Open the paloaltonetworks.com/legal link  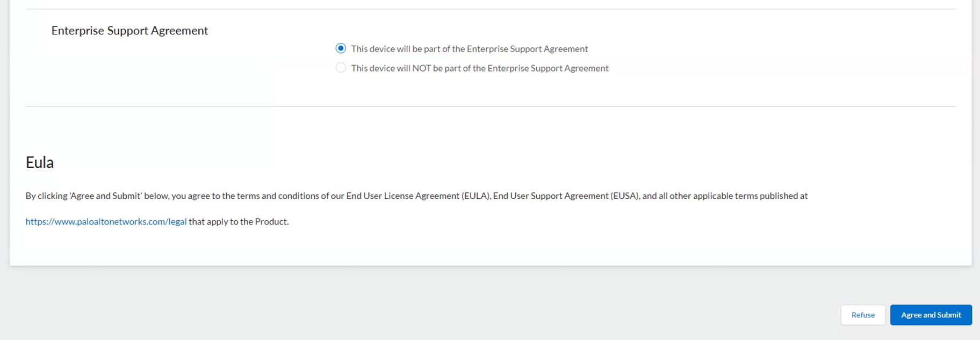(x=106, y=221)
